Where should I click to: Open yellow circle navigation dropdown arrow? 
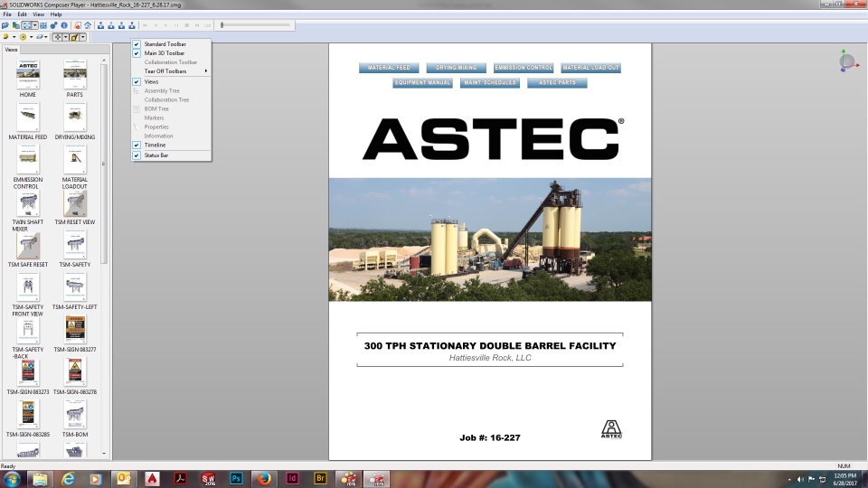tap(31, 37)
